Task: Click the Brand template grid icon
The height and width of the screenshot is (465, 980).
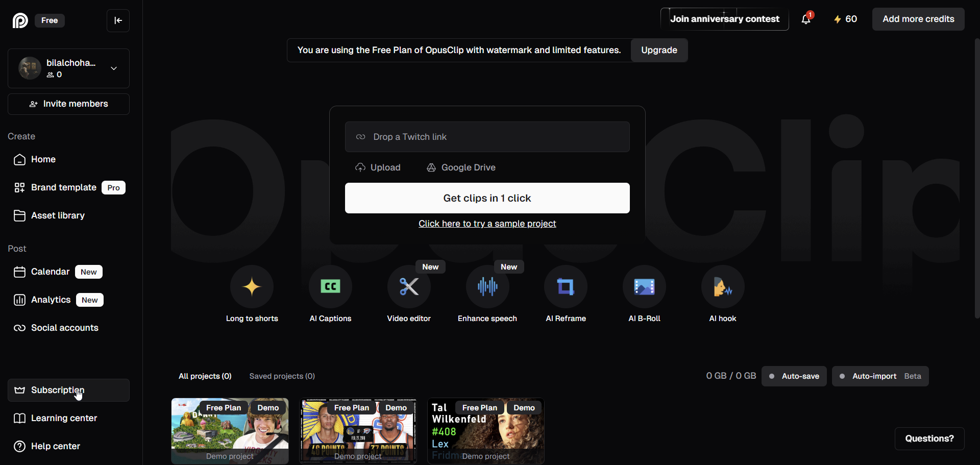Action: [x=19, y=188]
